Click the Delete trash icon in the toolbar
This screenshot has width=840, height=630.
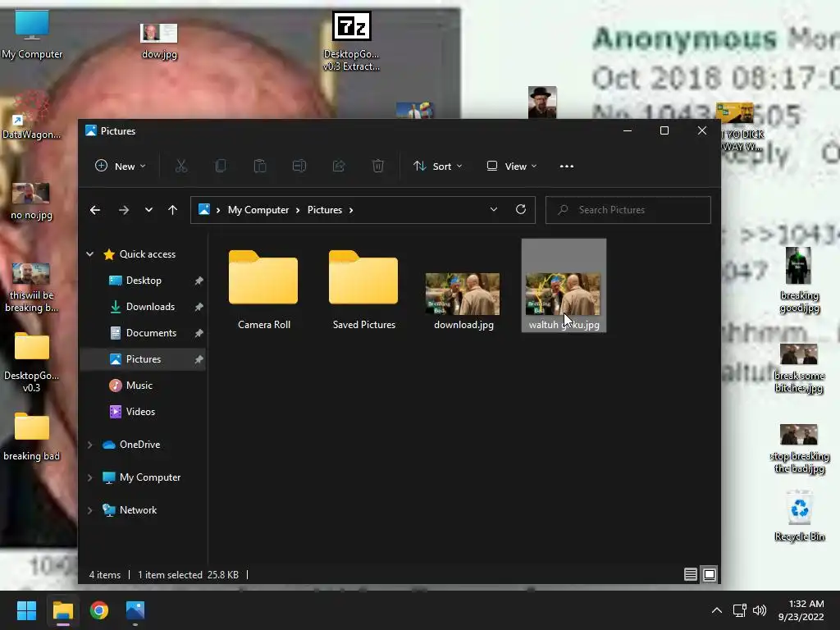click(377, 166)
